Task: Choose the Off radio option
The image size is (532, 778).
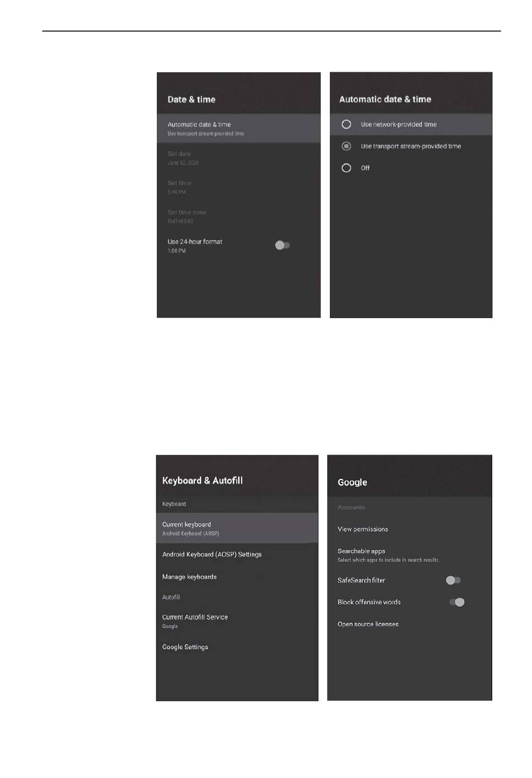Action: 346,168
